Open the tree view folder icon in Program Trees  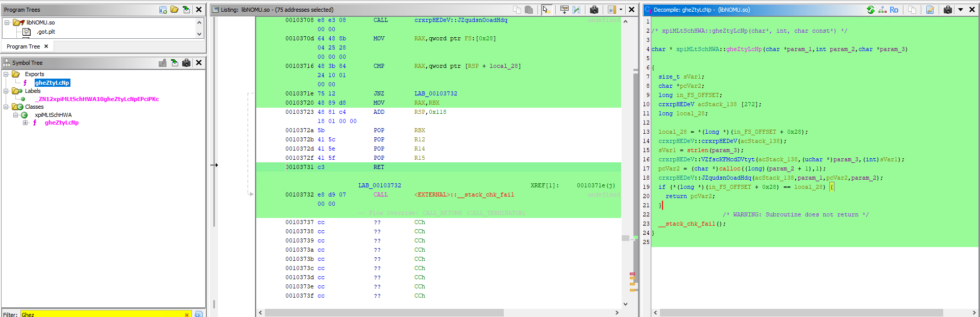[x=175, y=10]
